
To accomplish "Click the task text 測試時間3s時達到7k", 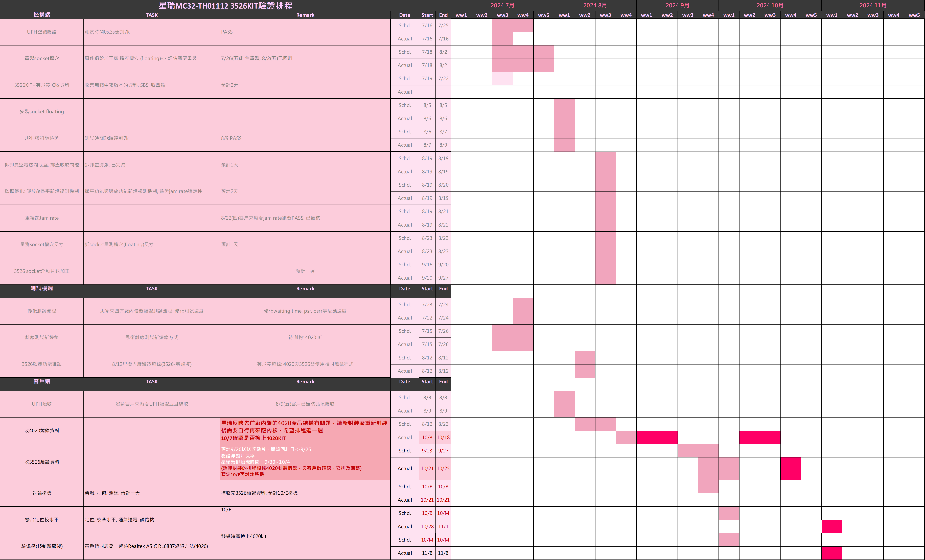I will coord(107,138).
